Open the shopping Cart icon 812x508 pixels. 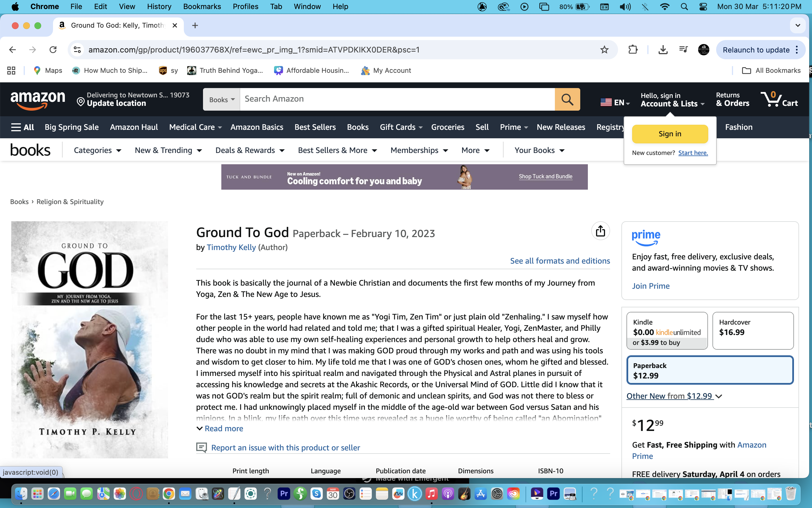coord(779,99)
